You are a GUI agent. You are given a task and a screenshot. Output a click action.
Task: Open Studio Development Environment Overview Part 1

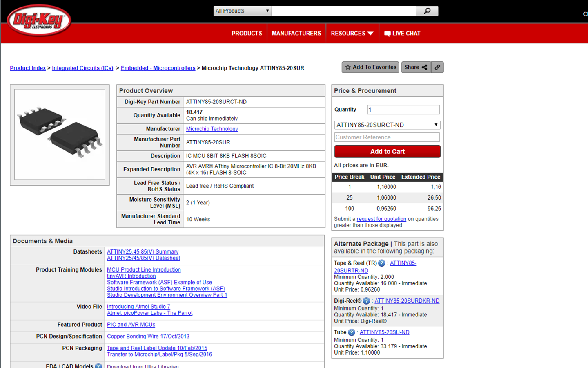pyautogui.click(x=167, y=295)
